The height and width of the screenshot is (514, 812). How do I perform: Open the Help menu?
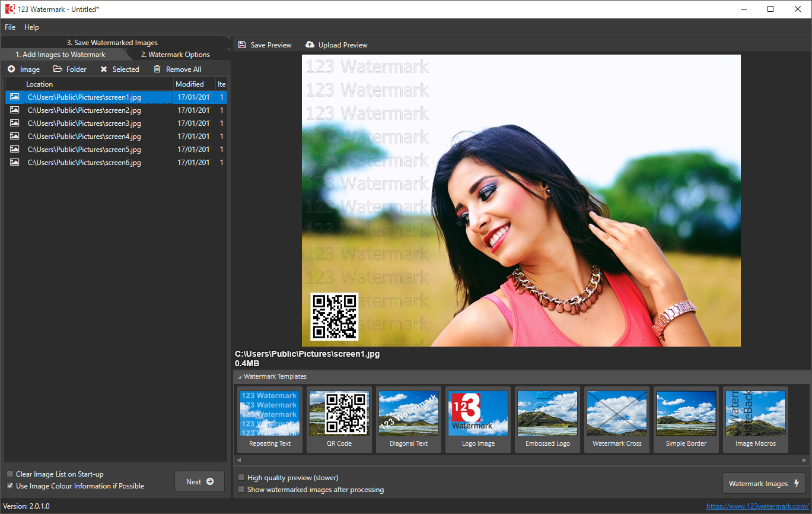[31, 27]
